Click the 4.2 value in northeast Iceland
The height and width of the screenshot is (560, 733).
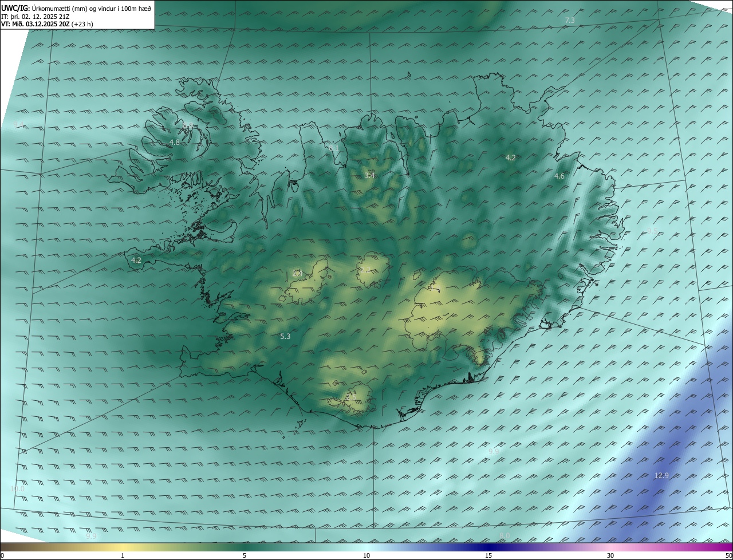511,157
